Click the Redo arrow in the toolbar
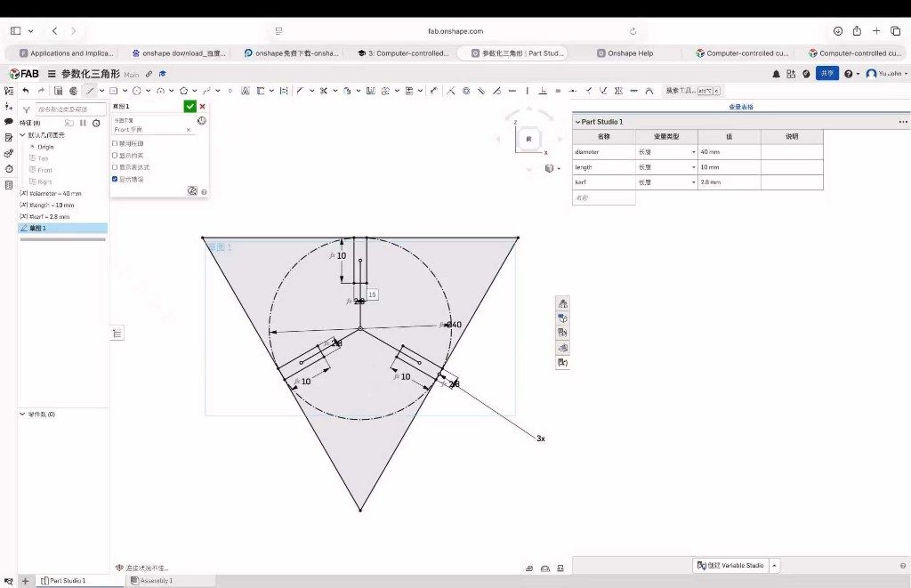The height and width of the screenshot is (588, 911). point(41,91)
